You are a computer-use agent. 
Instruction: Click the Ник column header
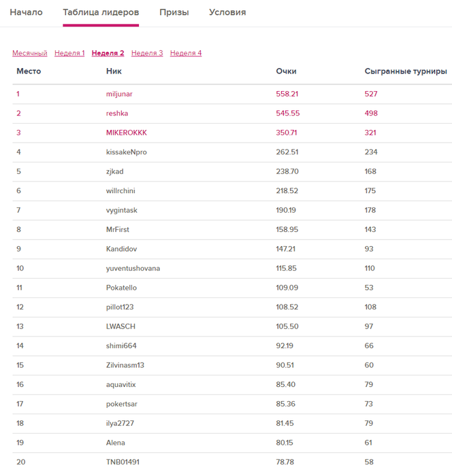(x=114, y=71)
